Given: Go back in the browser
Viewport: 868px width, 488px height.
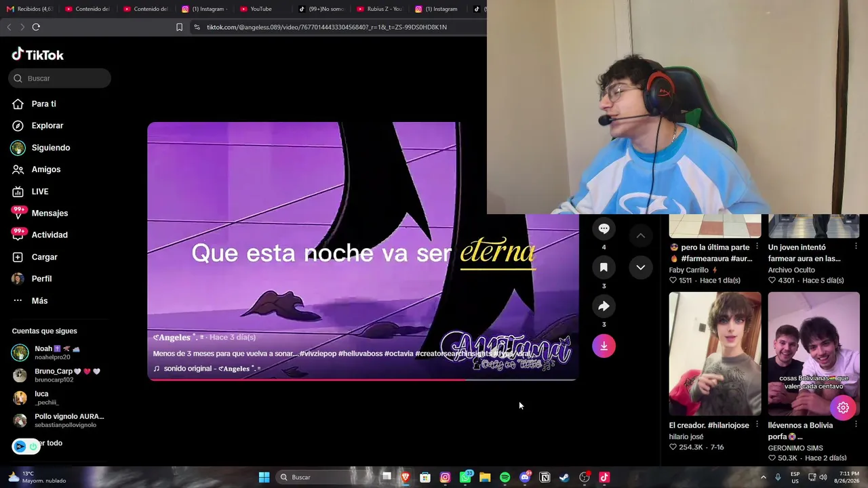Looking at the screenshot, I should tap(9, 27).
